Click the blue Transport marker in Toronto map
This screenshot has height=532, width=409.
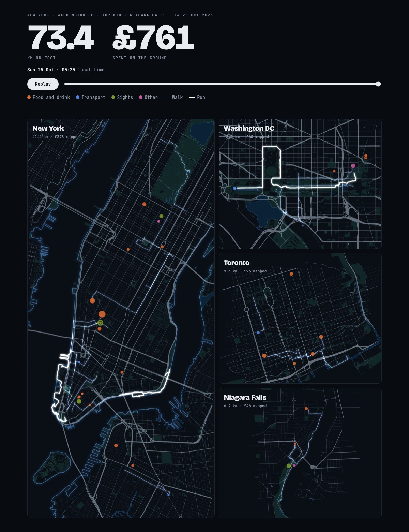point(258,332)
